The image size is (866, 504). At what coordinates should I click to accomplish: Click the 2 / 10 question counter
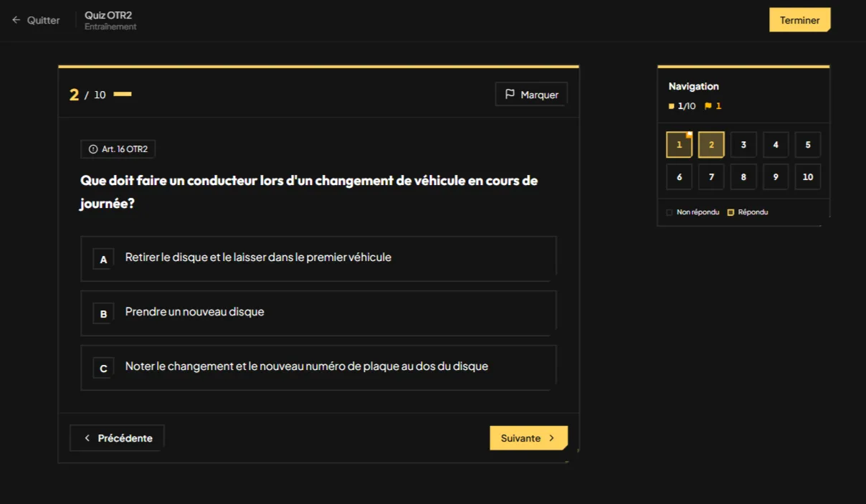point(87,95)
